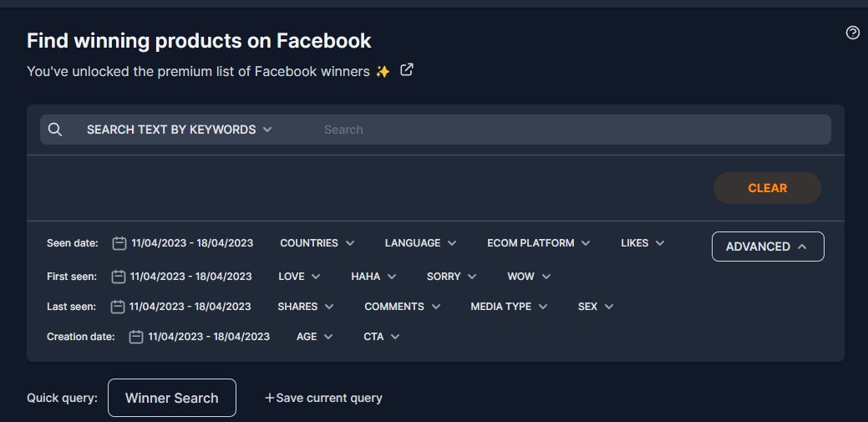Click the help question mark icon
Viewport: 868px width, 422px height.
(x=852, y=33)
